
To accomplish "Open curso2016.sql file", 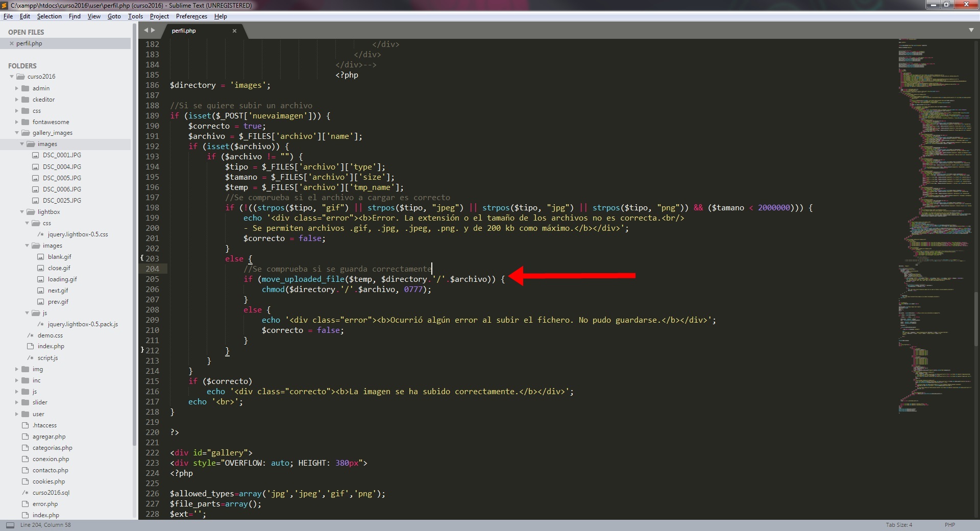I will (51, 493).
